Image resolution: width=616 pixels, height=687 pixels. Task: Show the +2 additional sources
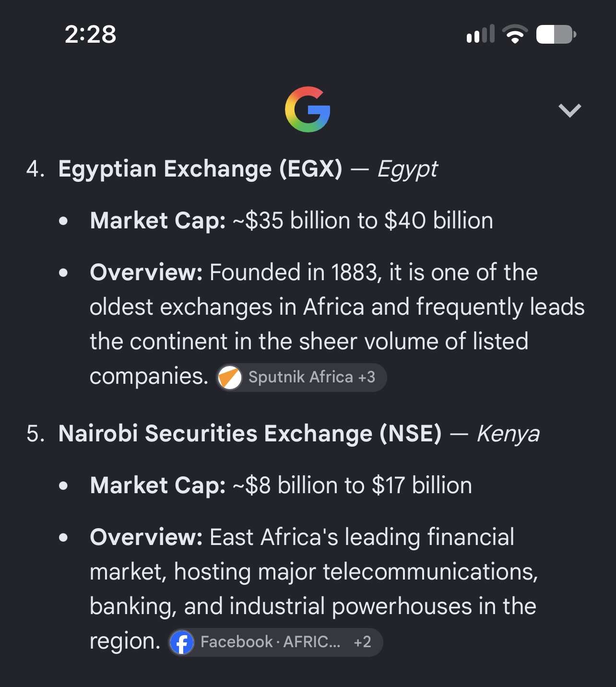click(362, 642)
